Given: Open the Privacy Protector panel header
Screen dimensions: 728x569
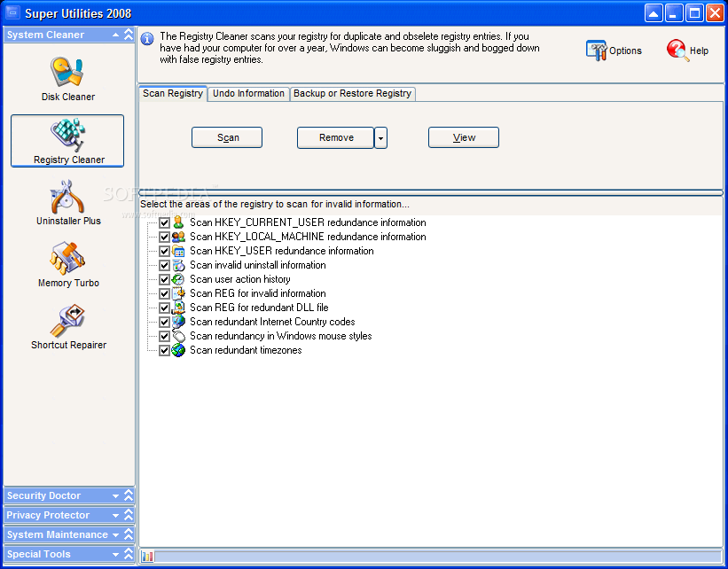Looking at the screenshot, I should pyautogui.click(x=68, y=515).
